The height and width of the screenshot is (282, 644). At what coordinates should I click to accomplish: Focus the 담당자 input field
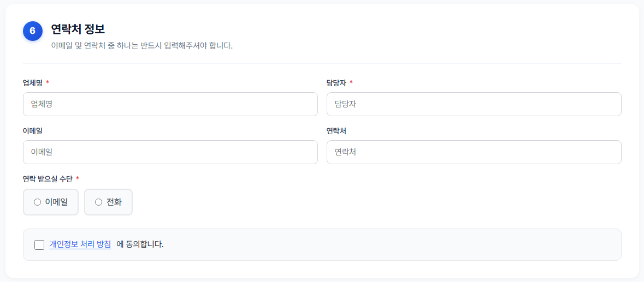[474, 104]
